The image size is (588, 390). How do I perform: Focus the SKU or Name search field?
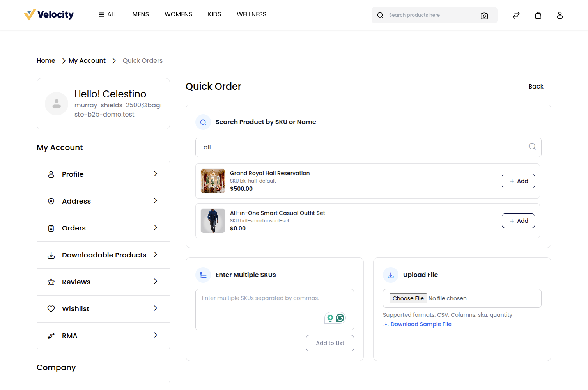pos(368,147)
